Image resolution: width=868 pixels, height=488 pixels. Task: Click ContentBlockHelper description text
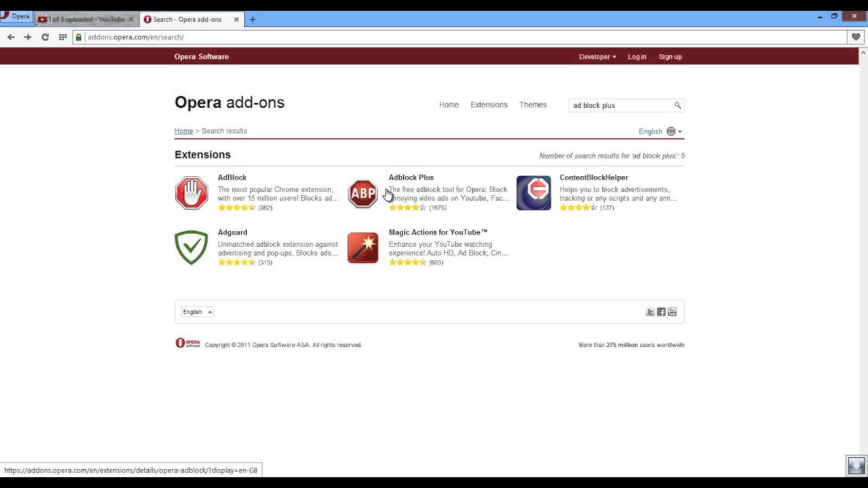618,194
